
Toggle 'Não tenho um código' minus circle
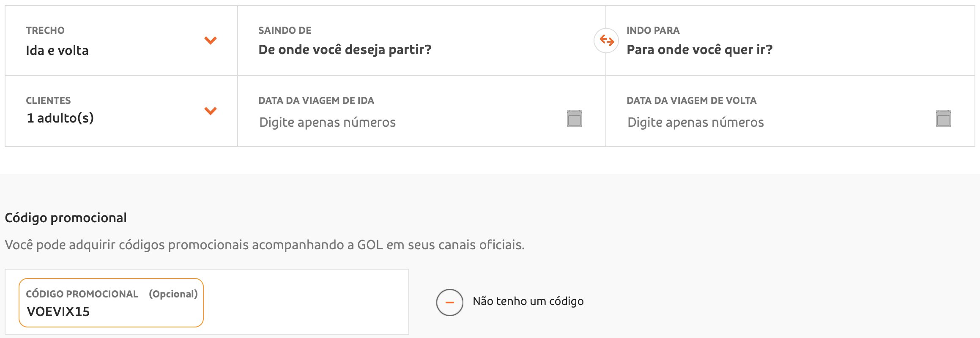[x=450, y=302]
